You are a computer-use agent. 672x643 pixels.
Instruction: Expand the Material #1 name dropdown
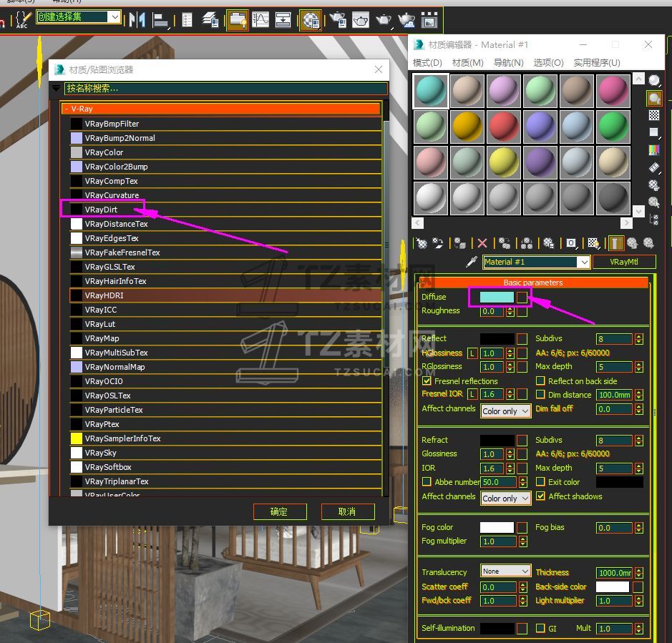(x=583, y=262)
